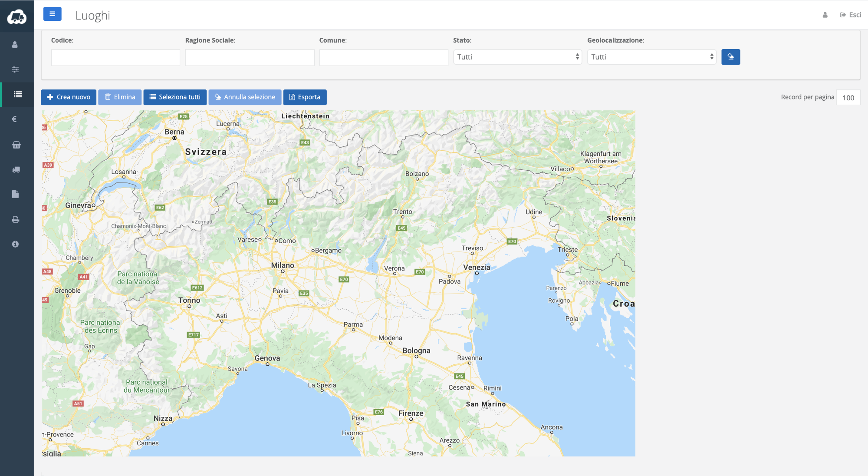Click the Record per pagina field

click(848, 97)
